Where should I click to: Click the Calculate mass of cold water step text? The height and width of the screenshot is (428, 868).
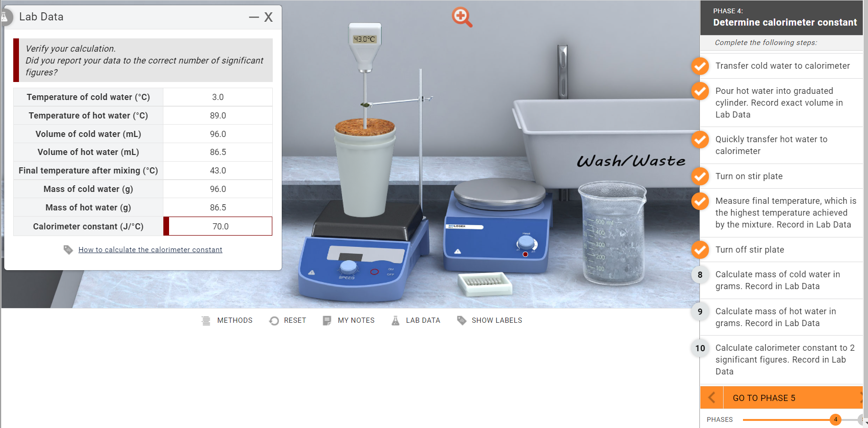coord(778,280)
